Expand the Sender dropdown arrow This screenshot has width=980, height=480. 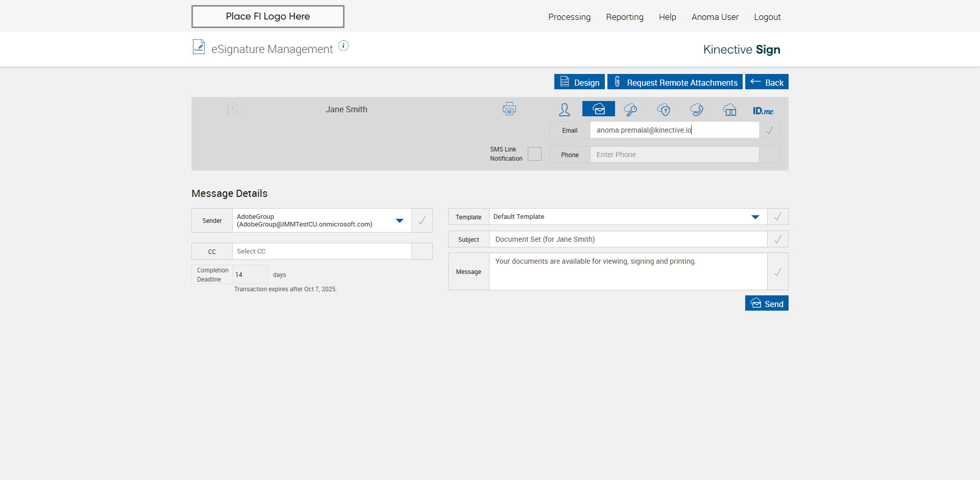tap(400, 221)
